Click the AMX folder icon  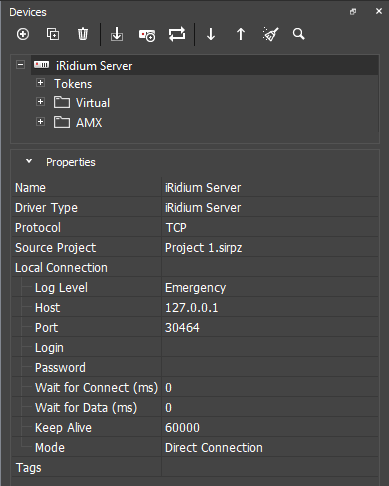pyautogui.click(x=62, y=122)
